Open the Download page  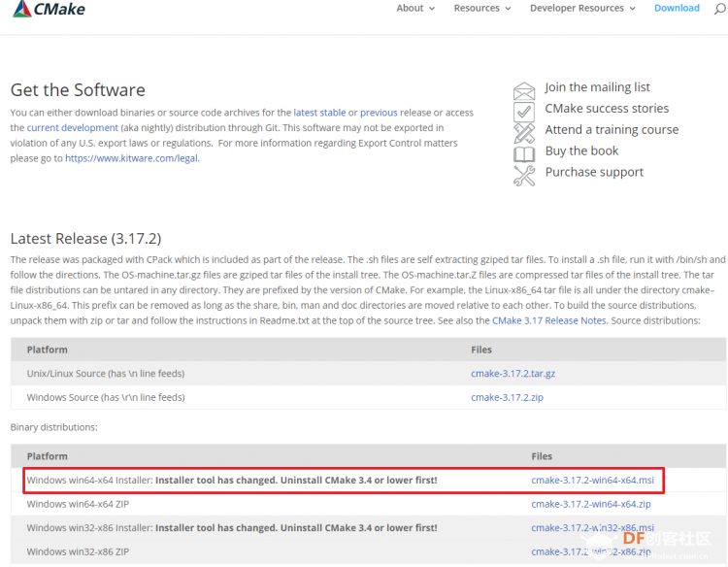tap(677, 8)
